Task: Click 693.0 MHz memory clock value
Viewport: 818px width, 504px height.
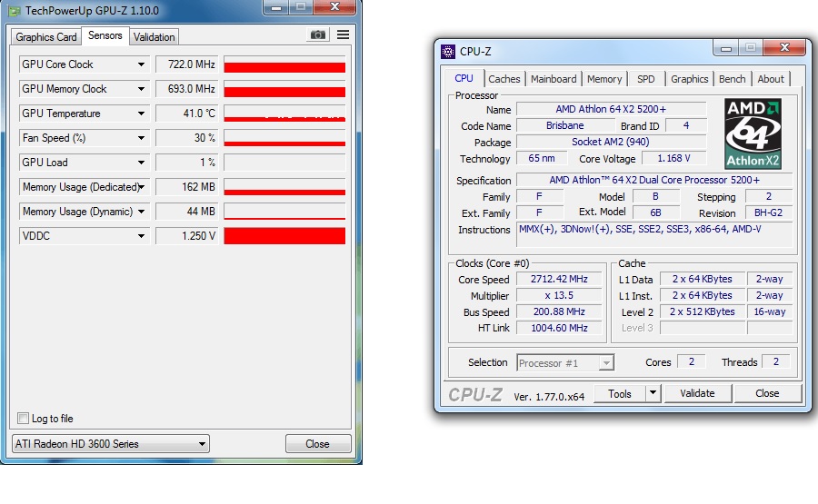Action: 186,89
